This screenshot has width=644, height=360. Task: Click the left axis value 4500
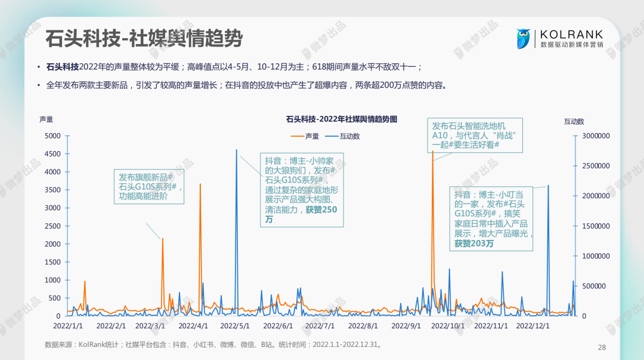[52, 154]
